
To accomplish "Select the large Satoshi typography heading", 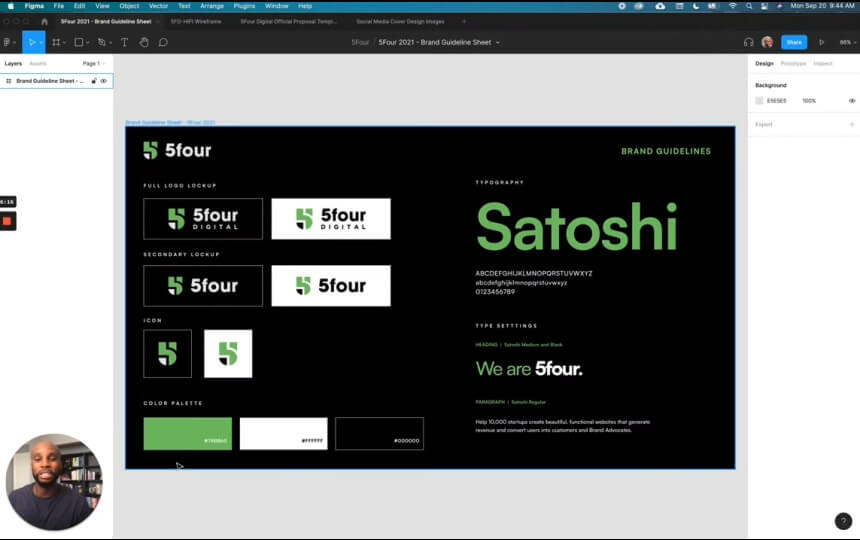I will pos(577,226).
